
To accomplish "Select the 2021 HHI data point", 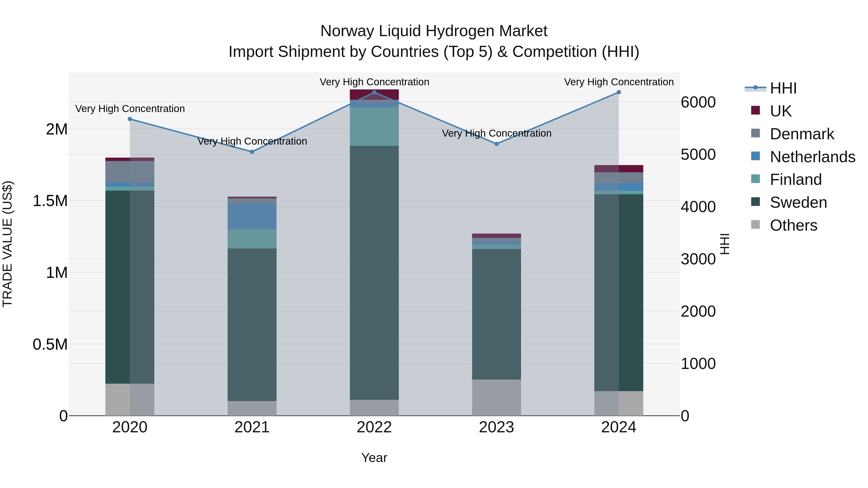I will (252, 152).
